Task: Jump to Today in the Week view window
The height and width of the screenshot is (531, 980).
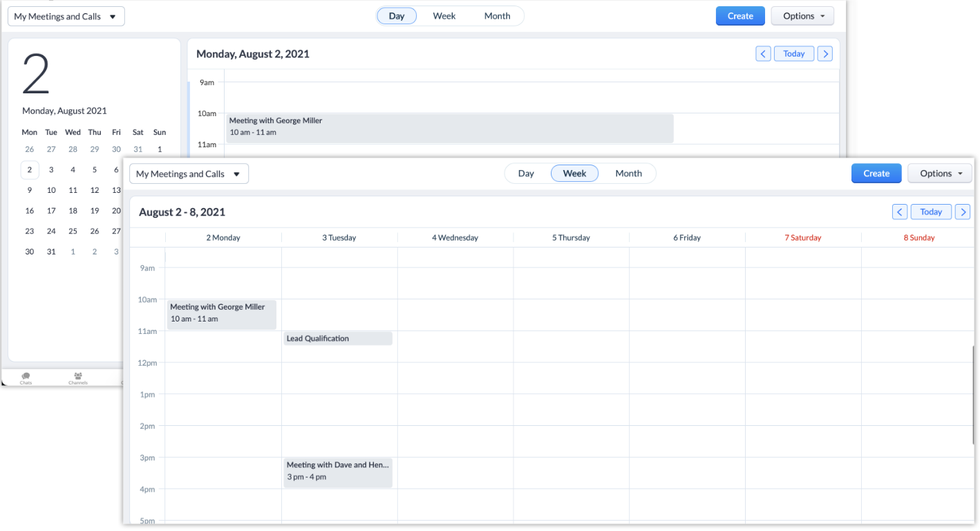Action: (x=931, y=212)
